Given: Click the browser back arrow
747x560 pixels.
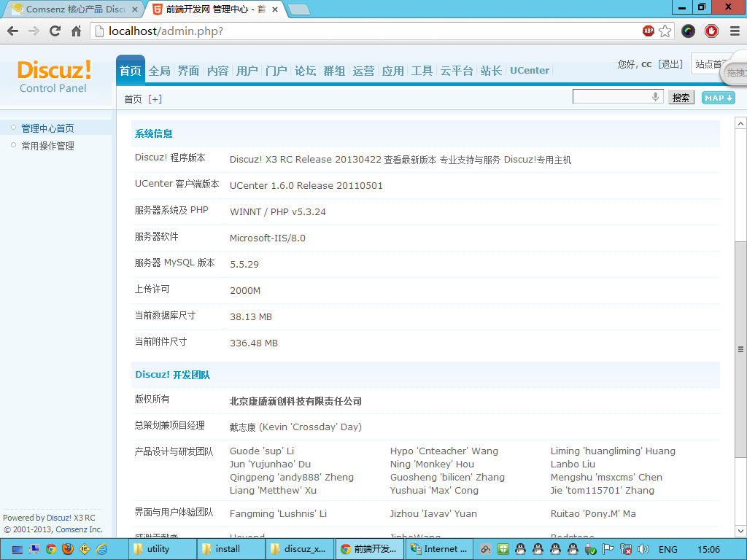Looking at the screenshot, I should pos(13,31).
